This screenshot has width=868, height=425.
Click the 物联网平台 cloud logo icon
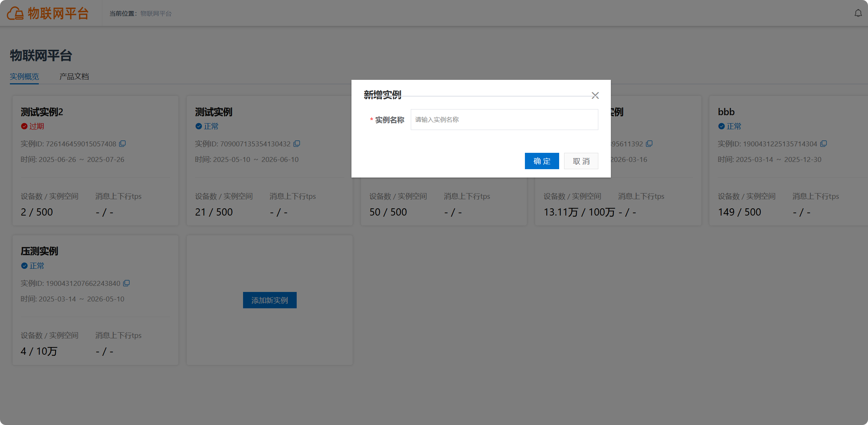click(15, 13)
